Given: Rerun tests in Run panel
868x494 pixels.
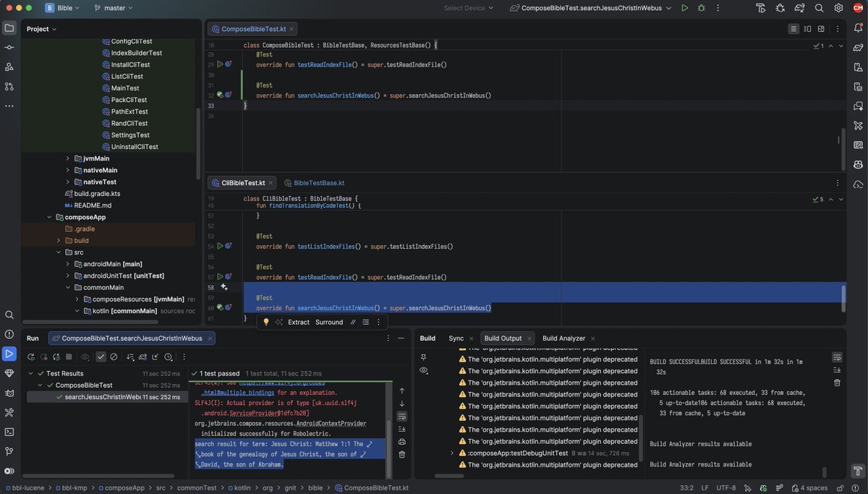Looking at the screenshot, I should 31,357.
